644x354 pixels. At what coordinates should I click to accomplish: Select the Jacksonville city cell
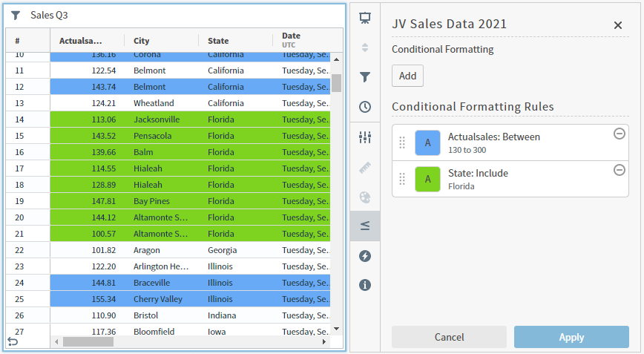162,119
